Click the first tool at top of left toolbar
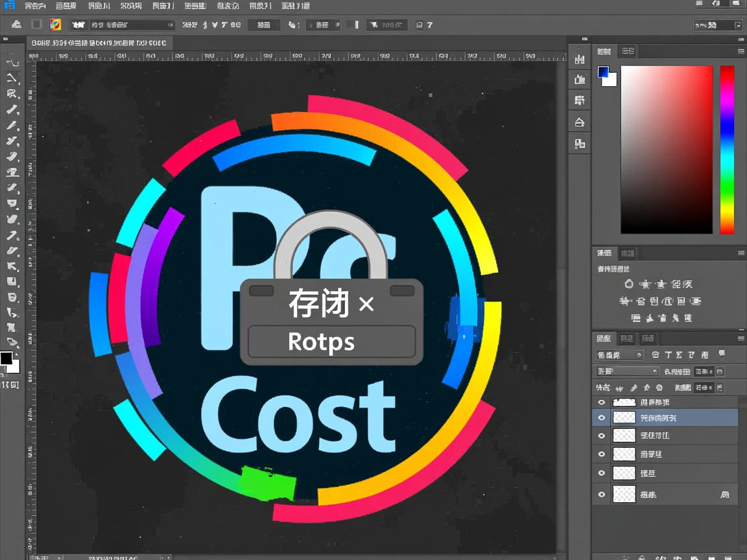747x560 pixels. point(12,62)
